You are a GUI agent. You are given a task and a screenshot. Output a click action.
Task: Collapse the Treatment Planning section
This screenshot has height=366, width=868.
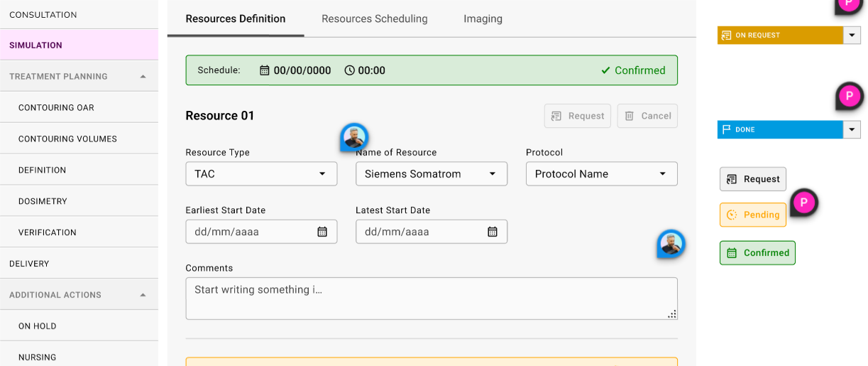coord(143,76)
